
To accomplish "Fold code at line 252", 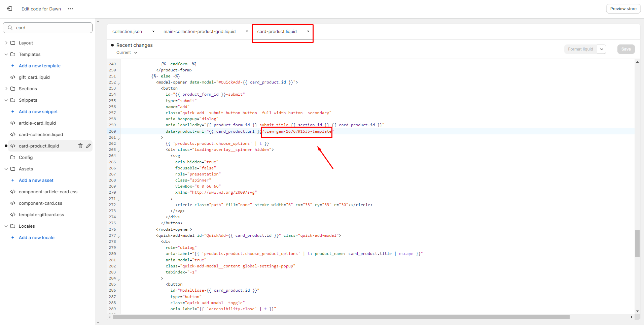I will 118,83.
